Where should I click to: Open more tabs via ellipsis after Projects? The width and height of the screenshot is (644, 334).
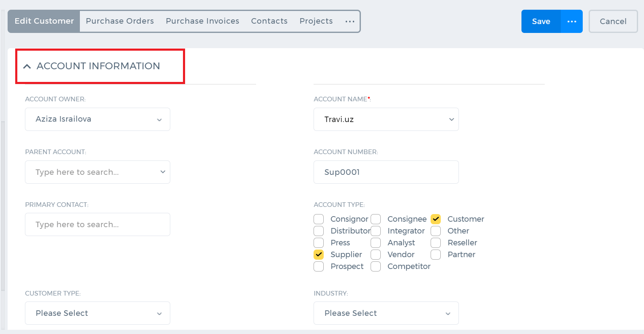pos(350,21)
